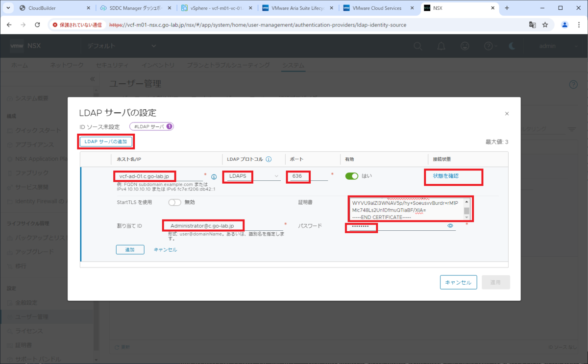Click the 適用 button
Viewport: 588px width, 364px height.
pos(496,282)
